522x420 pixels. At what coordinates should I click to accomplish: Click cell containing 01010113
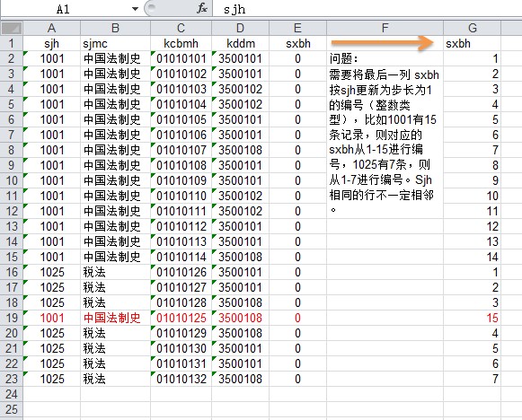[x=181, y=241]
